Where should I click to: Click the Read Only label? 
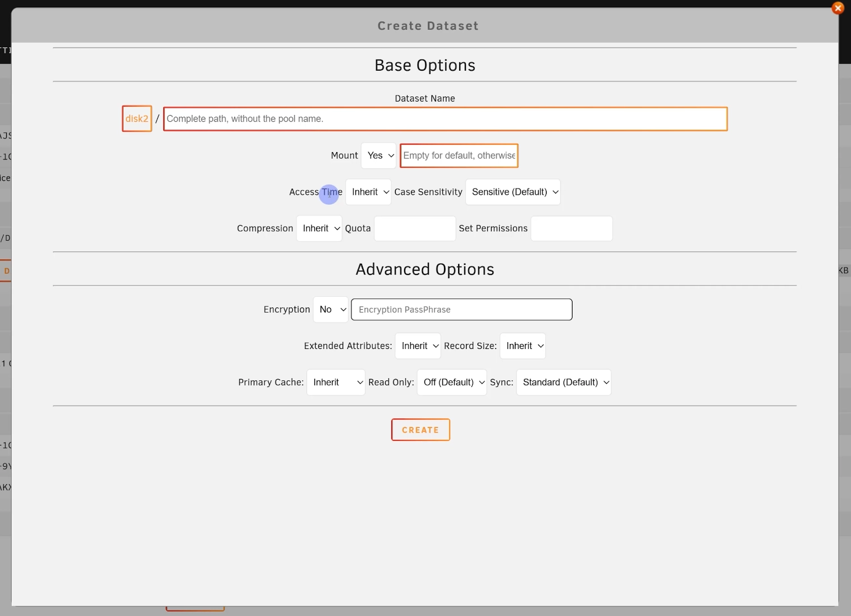[x=391, y=382]
